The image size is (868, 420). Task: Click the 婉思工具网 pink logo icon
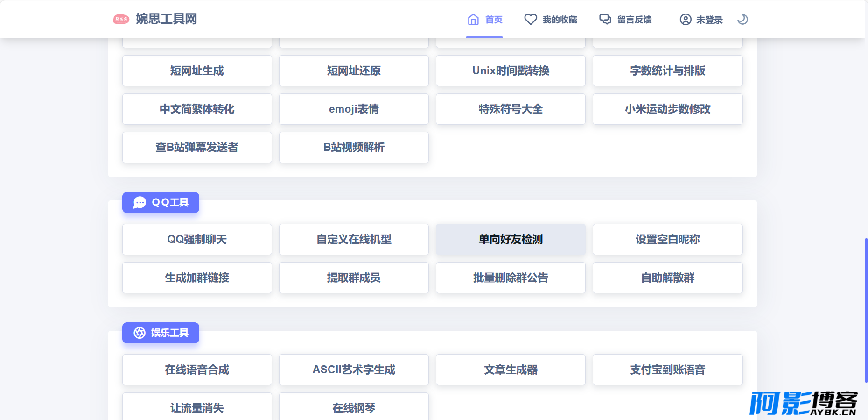pos(121,19)
